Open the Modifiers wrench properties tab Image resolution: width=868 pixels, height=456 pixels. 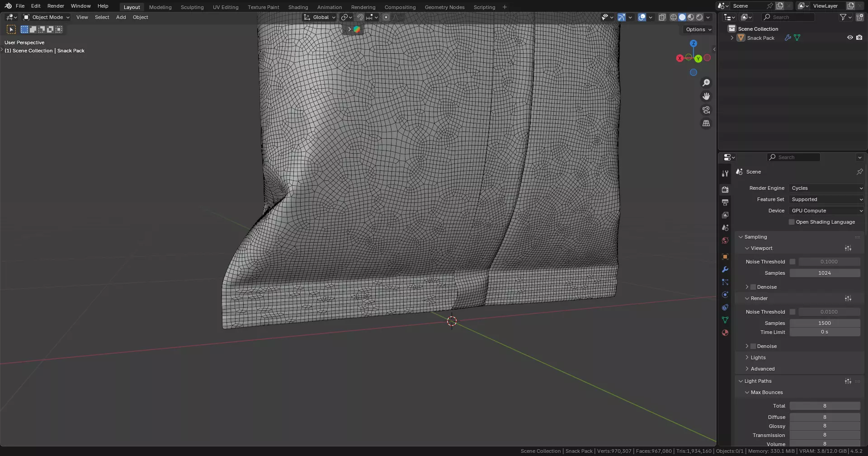coord(725,269)
